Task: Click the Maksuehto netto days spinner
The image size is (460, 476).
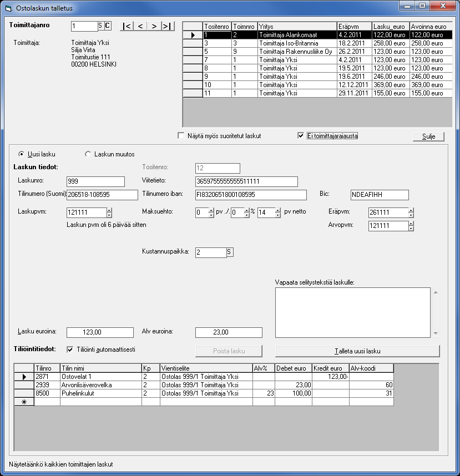Action: coord(278,212)
